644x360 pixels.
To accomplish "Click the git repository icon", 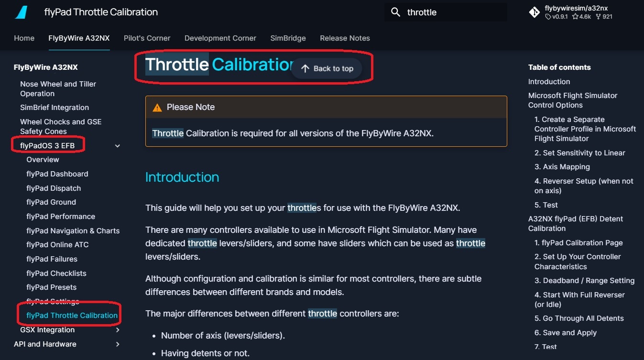I will (534, 12).
